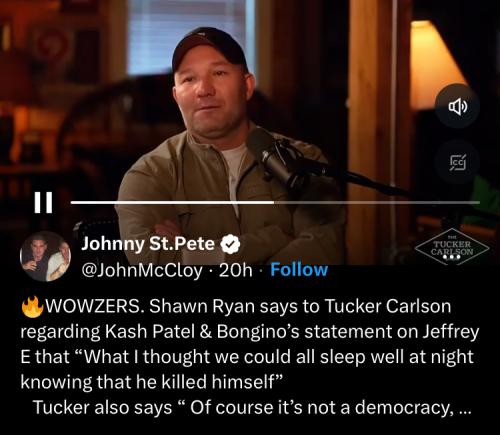Screen dimensions: 500x435
Task: Seek within the played portion of progress bar
Action: [x=172, y=202]
